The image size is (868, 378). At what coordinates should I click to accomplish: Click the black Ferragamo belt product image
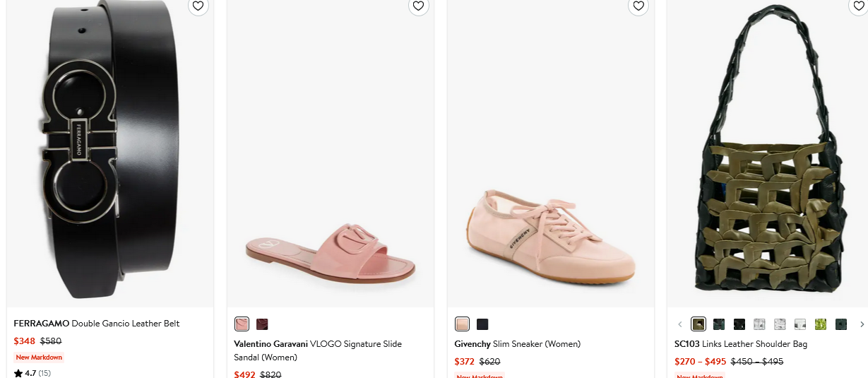(x=109, y=152)
